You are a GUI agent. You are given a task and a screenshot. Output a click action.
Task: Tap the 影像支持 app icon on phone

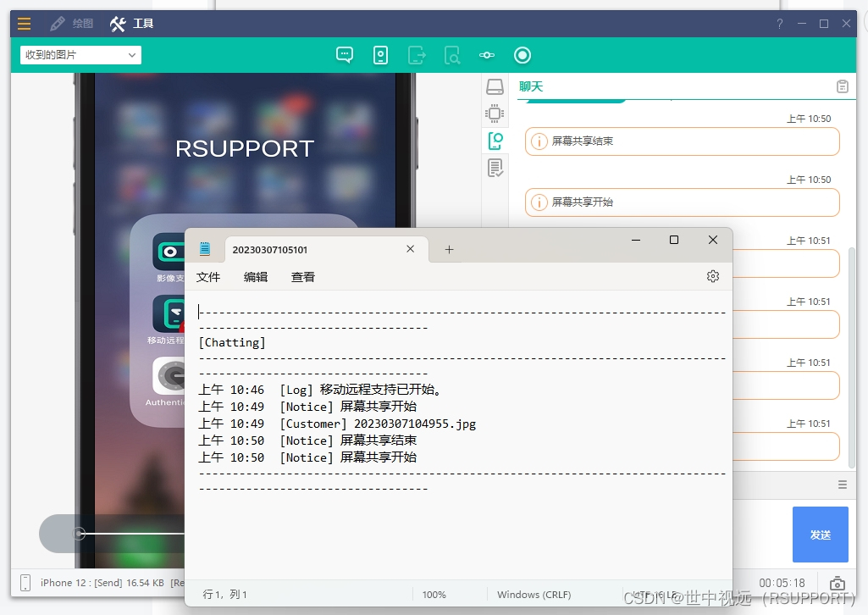pyautogui.click(x=169, y=252)
